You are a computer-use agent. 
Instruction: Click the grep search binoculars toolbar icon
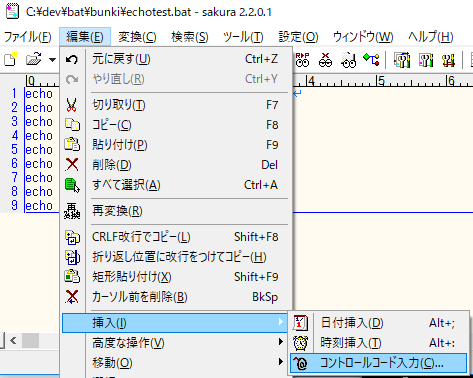click(348, 60)
